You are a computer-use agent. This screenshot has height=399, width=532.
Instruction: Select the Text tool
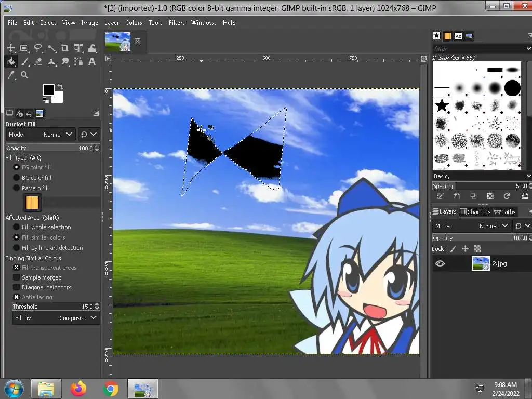point(92,61)
